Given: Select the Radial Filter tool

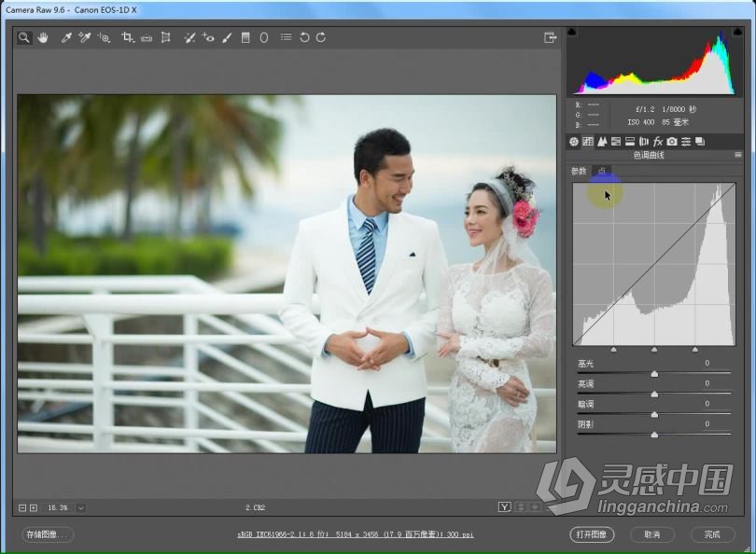Looking at the screenshot, I should coord(264,37).
